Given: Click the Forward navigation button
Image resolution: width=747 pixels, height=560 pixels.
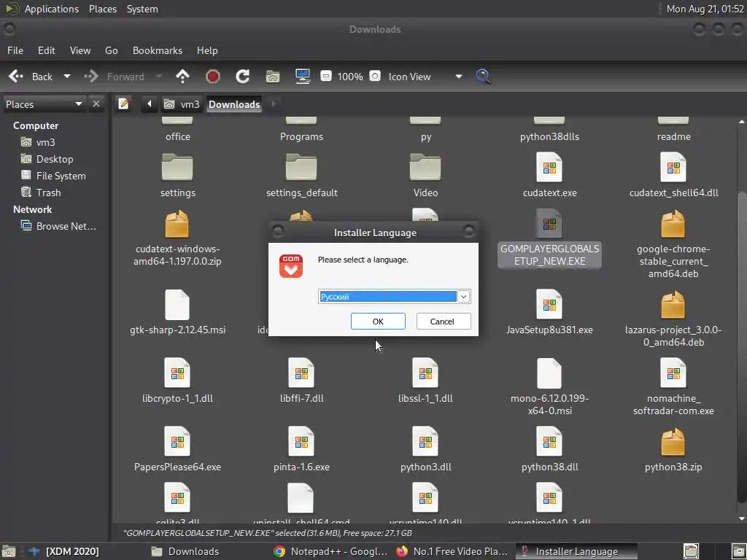Looking at the screenshot, I should pos(115,77).
